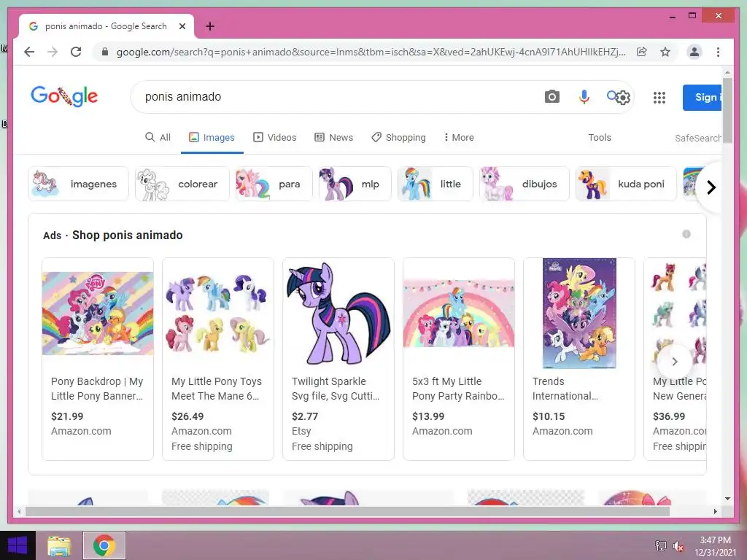Click the $2.77 Etsy price
The image size is (747, 560).
(x=305, y=416)
